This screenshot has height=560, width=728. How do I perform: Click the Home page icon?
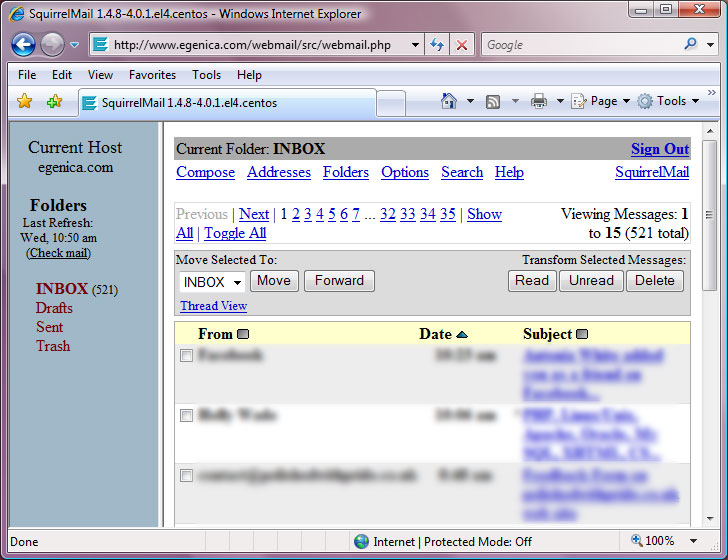coord(448,101)
